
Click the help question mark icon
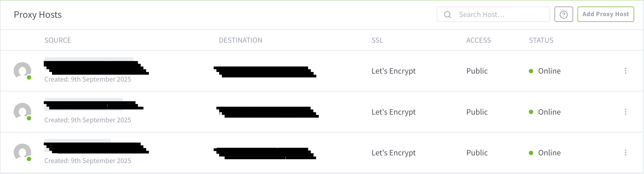[x=564, y=14]
